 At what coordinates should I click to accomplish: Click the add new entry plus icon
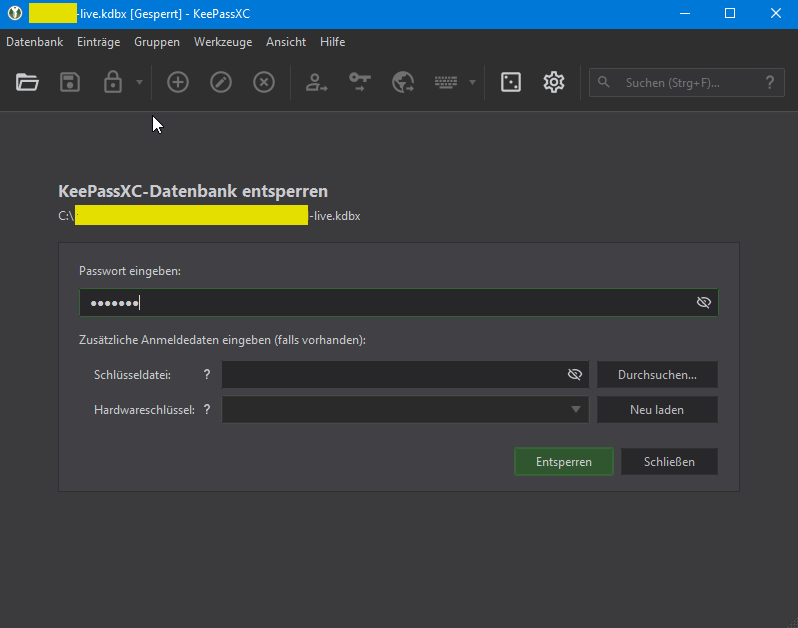point(178,82)
